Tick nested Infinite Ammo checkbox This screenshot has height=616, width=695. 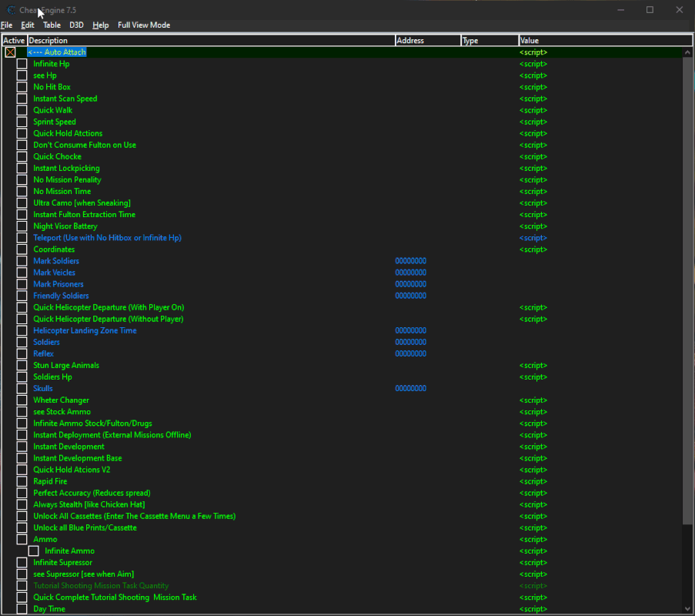click(x=33, y=551)
